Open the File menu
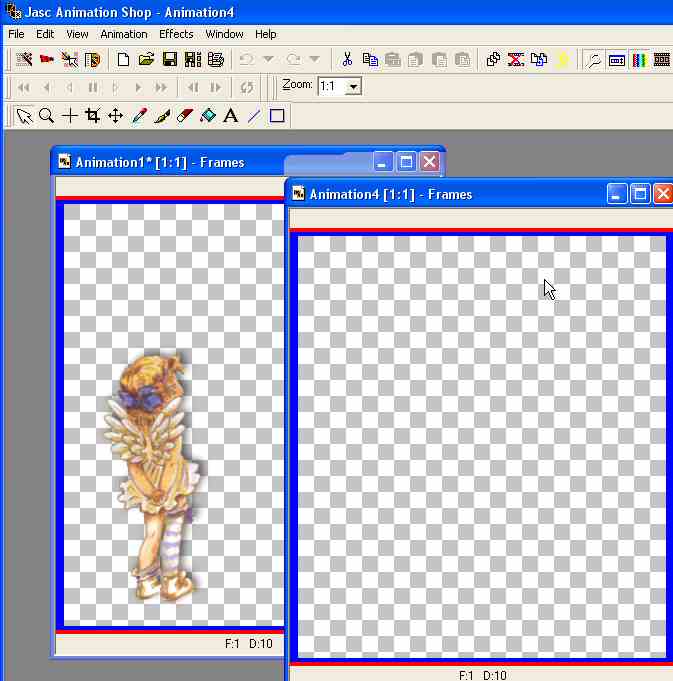Screen dimensions: 673x681 click(16, 34)
